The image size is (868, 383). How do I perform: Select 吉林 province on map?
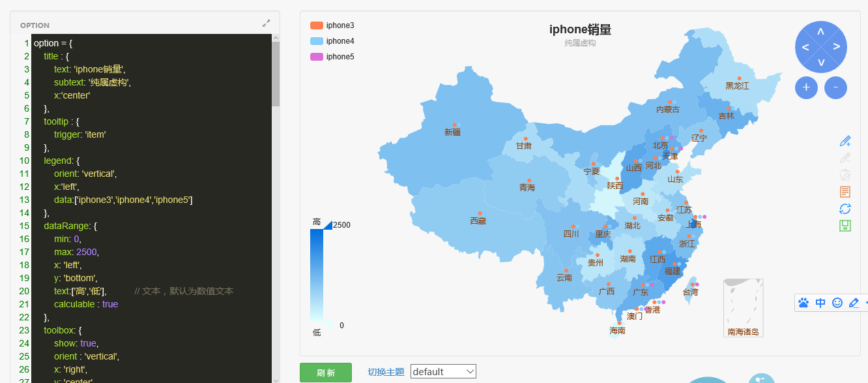[x=726, y=116]
